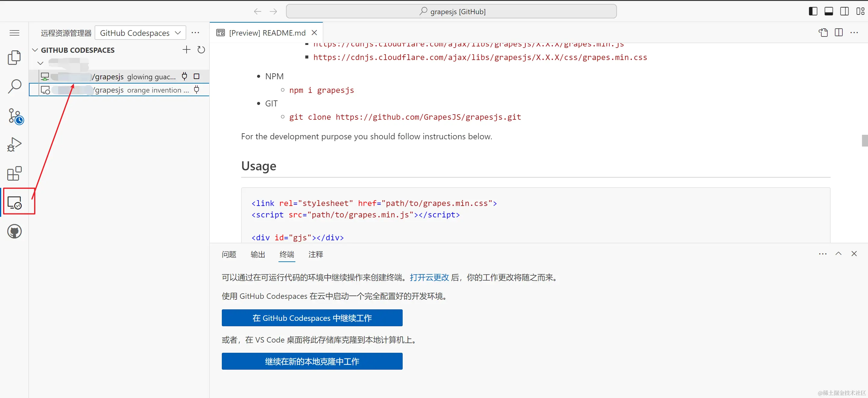This screenshot has width=868, height=398.
Task: Click the README preview vertical scrollbar thumb
Action: tap(864, 141)
